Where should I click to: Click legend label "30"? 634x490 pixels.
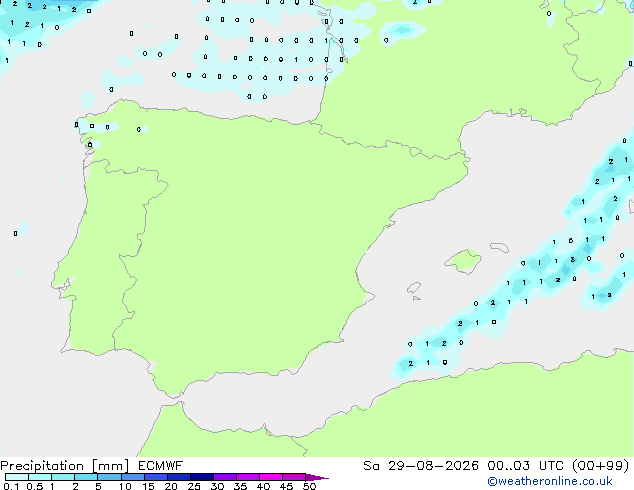[217, 486]
